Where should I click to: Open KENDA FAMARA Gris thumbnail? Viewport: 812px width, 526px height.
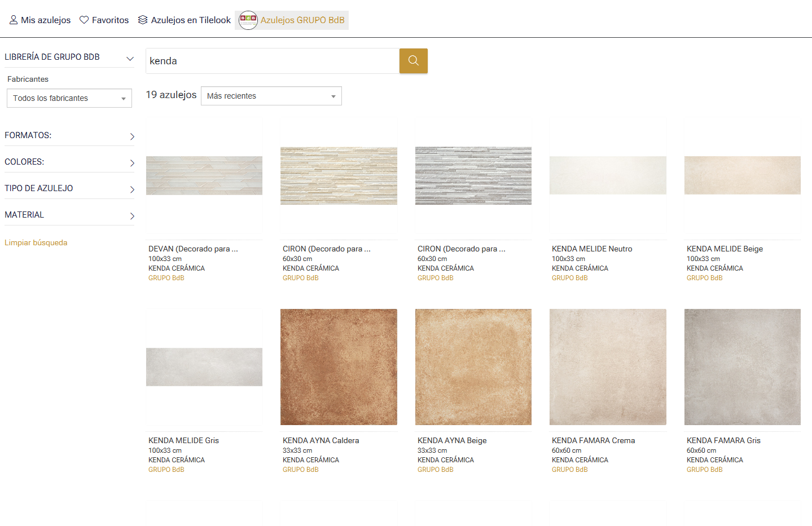743,367
